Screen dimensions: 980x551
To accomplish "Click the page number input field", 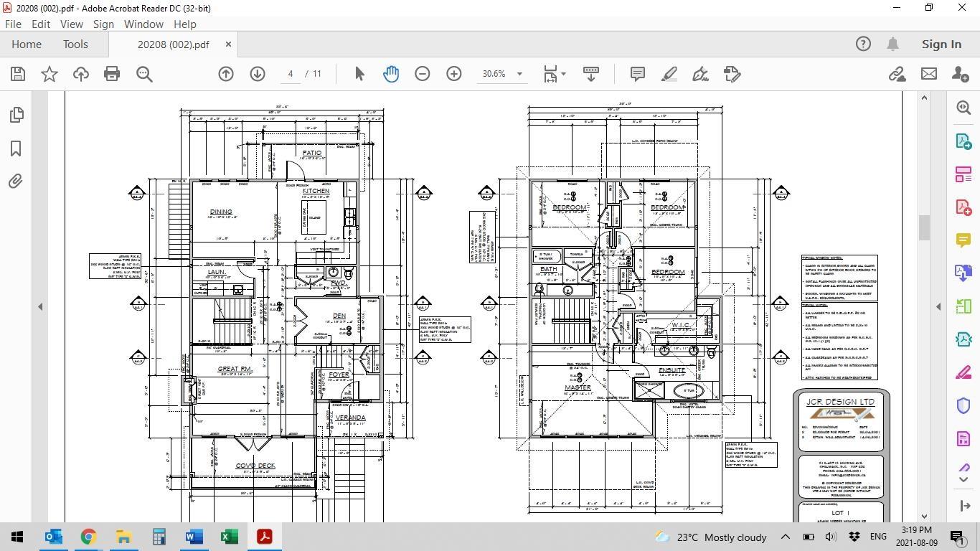I will [x=291, y=74].
